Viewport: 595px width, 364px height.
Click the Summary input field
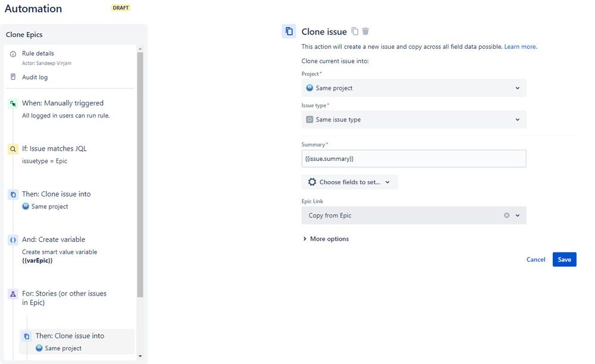tap(413, 158)
